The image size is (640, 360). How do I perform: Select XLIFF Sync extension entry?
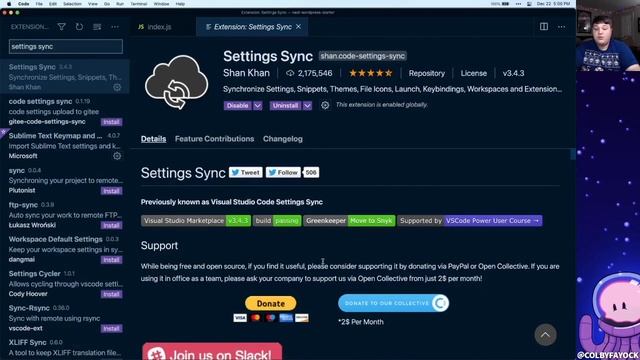pos(65,348)
